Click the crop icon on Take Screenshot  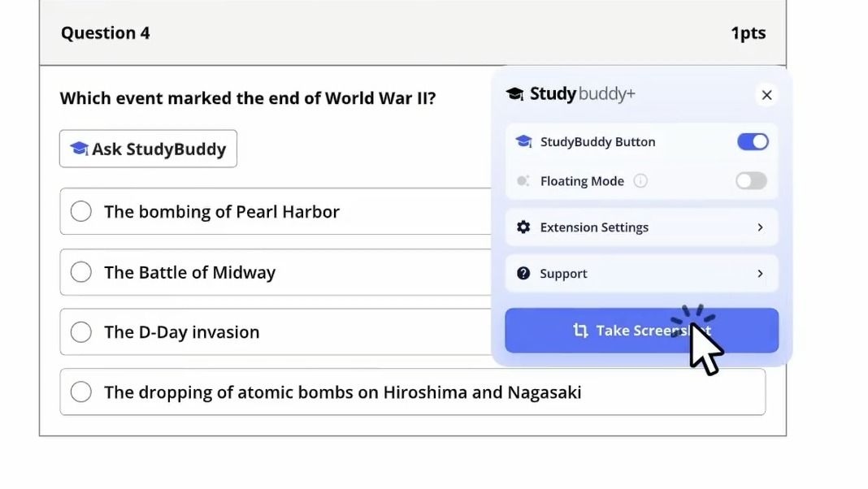pos(580,331)
